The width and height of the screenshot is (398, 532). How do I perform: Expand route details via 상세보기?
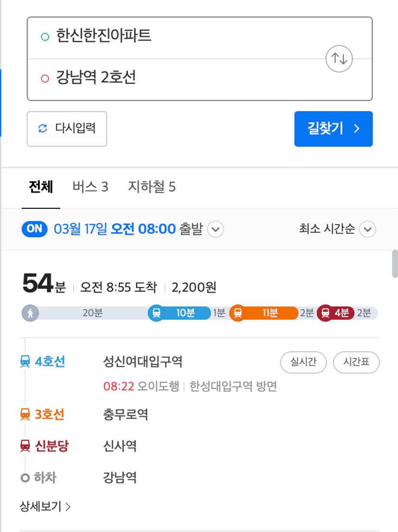pyautogui.click(x=45, y=507)
